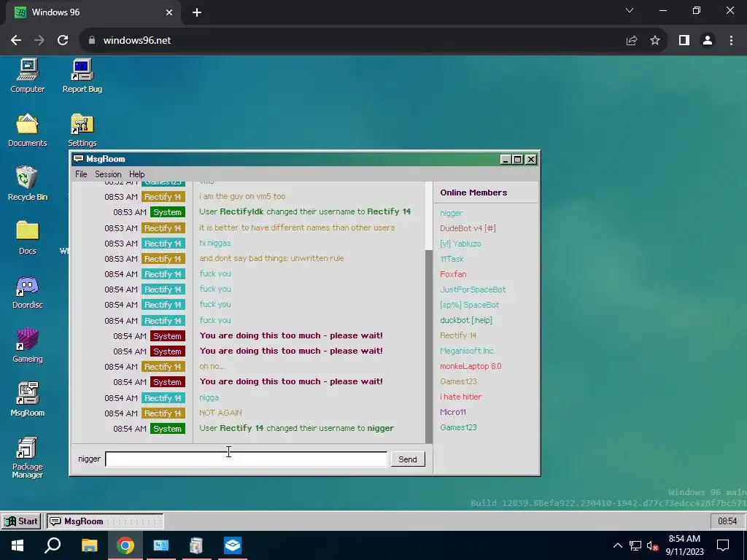The image size is (747, 560).
Task: Close the Windows 96 browser tab
Action: 169,12
